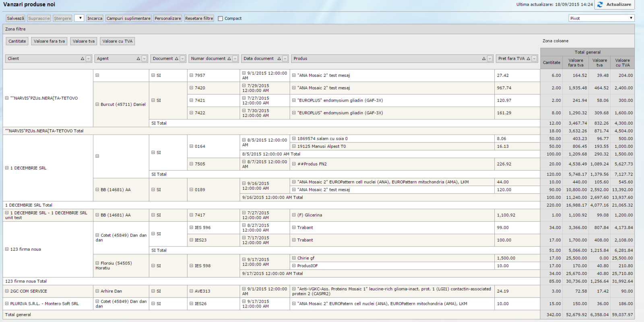The image size is (644, 322).
Task: Open the Pivot view dropdown
Action: 601,18
